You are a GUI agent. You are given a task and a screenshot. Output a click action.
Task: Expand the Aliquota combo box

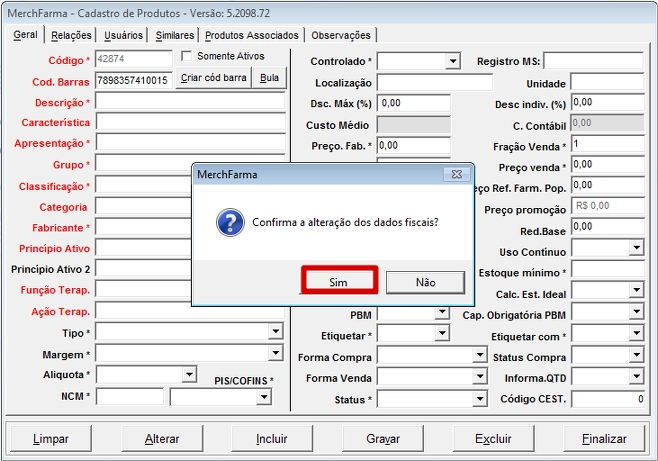(x=189, y=375)
